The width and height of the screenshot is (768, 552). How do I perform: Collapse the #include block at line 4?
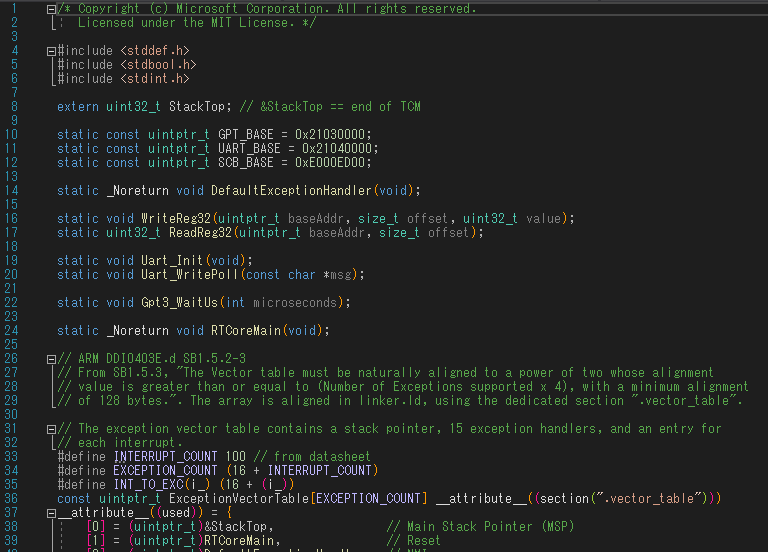[51, 51]
